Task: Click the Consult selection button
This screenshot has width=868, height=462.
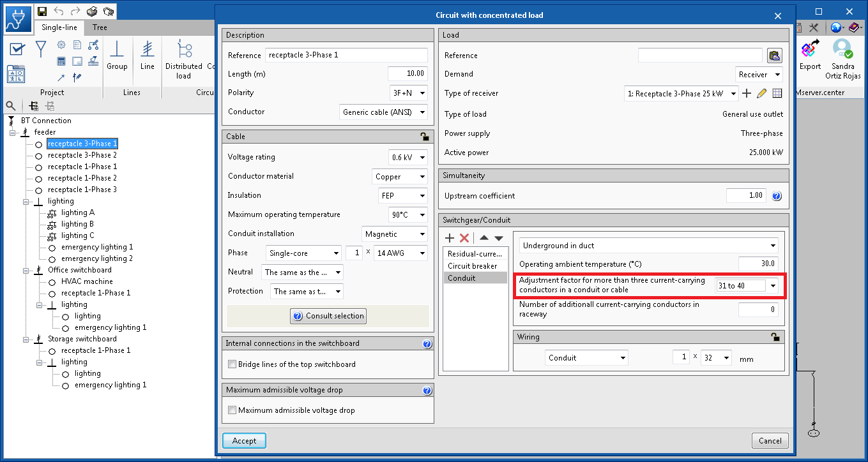Action: (x=328, y=316)
